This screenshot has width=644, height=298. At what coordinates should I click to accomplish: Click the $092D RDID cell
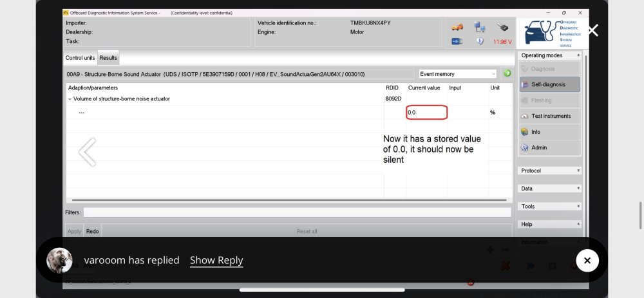393,99
